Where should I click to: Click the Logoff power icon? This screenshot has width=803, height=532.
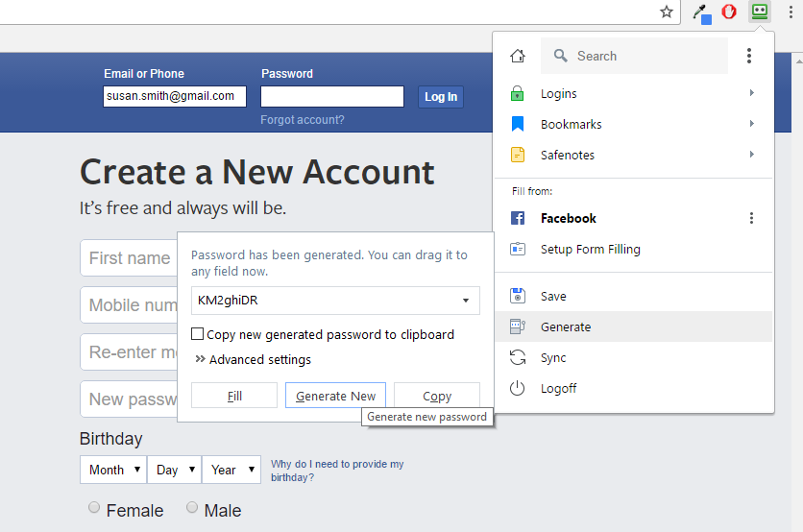518,389
